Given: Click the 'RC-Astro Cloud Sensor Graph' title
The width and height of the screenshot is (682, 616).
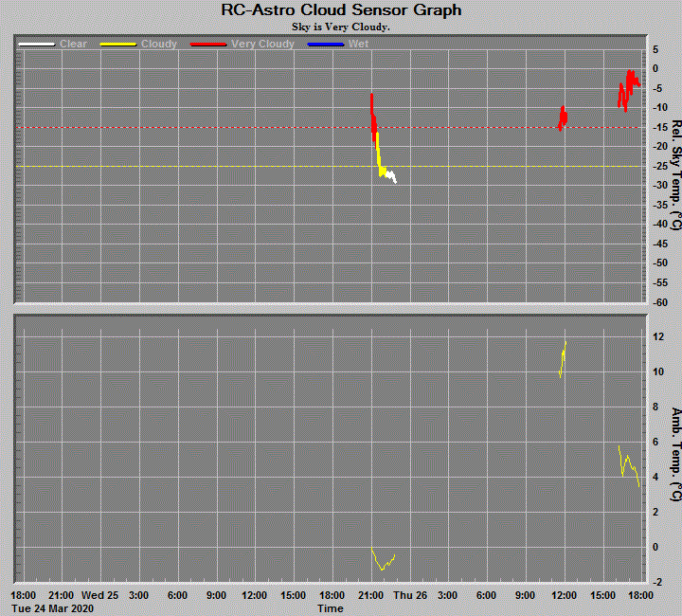Looking at the screenshot, I should click(341, 10).
